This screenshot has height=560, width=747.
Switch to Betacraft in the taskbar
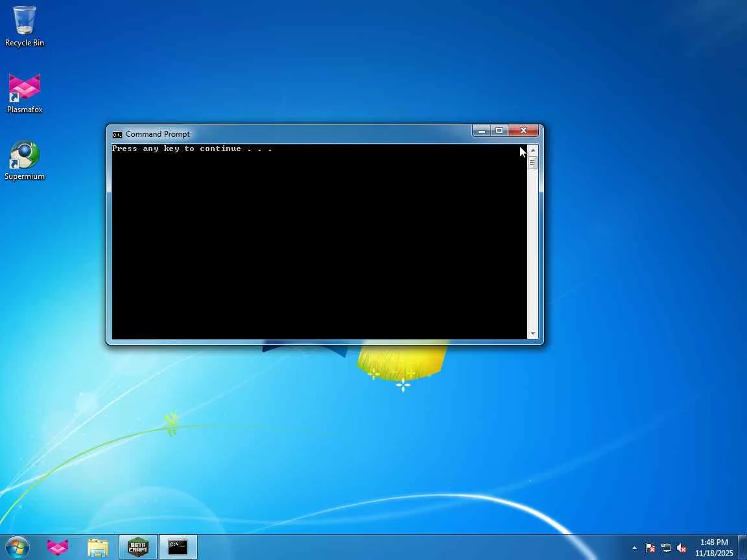(x=137, y=547)
